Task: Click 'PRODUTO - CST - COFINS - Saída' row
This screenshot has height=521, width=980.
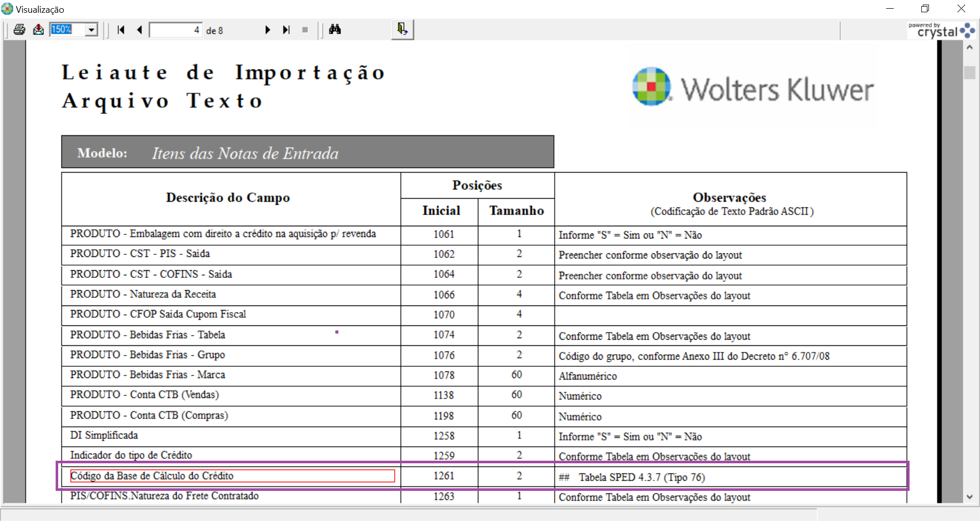Action: coord(484,275)
